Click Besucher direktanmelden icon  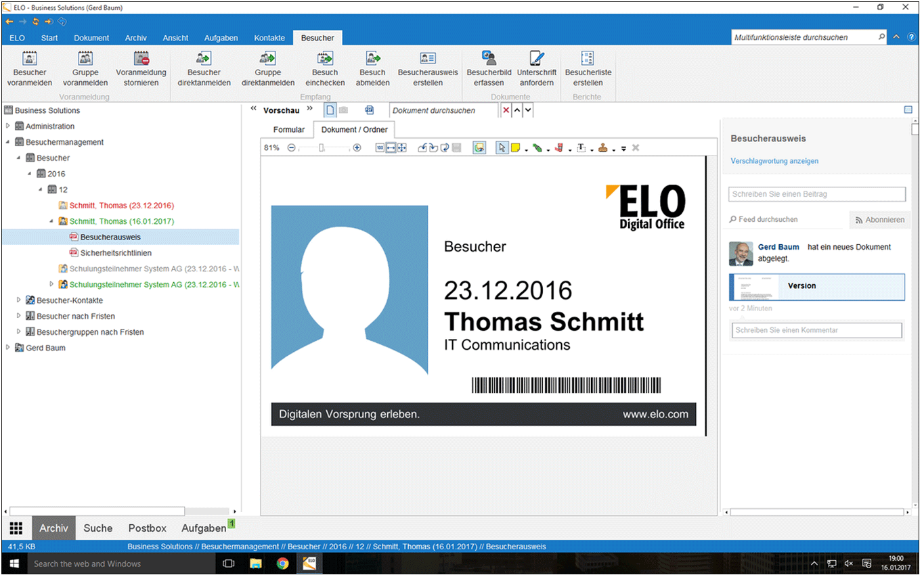(204, 58)
